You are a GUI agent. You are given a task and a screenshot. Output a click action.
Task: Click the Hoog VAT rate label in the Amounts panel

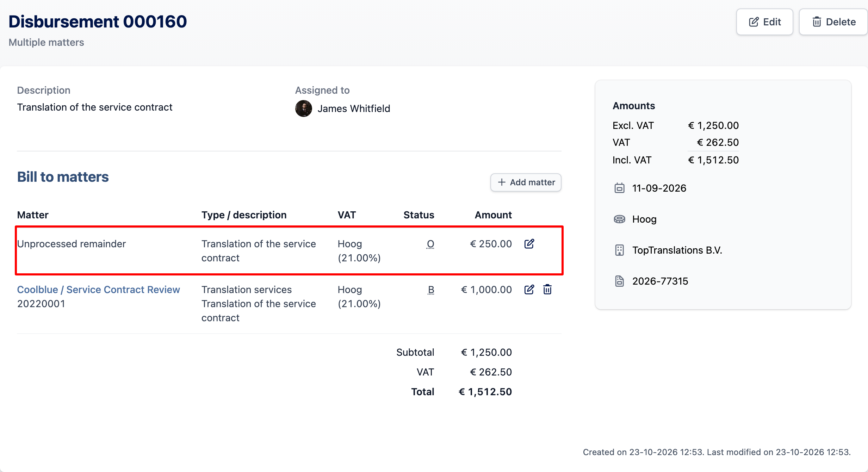pyautogui.click(x=644, y=219)
